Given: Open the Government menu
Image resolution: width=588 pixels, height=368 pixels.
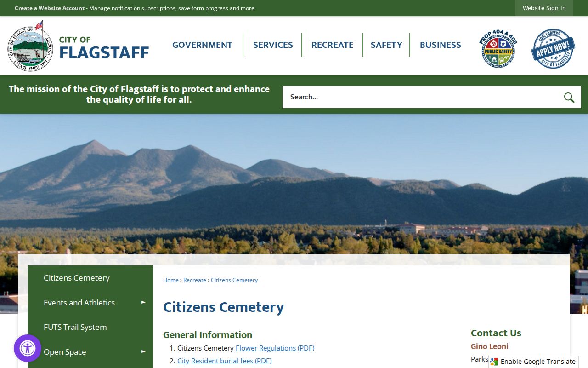Looking at the screenshot, I should (202, 45).
